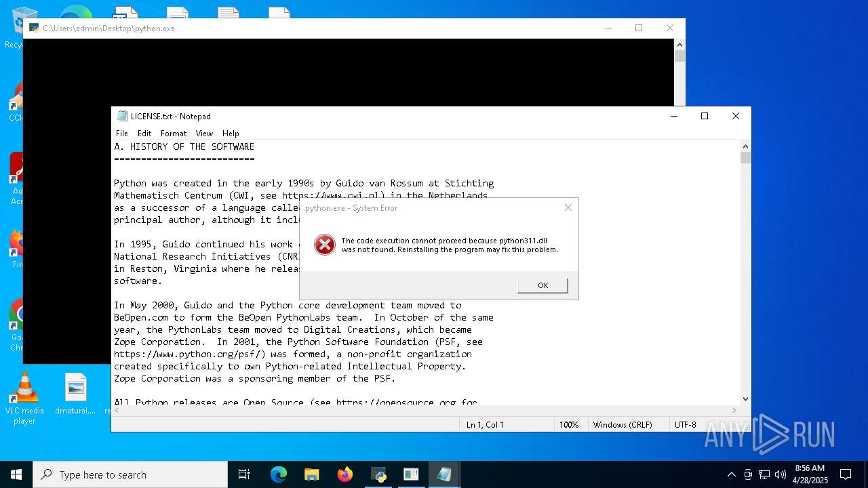868x488 pixels.
Task: Open the View menu in Notepad
Action: click(204, 134)
